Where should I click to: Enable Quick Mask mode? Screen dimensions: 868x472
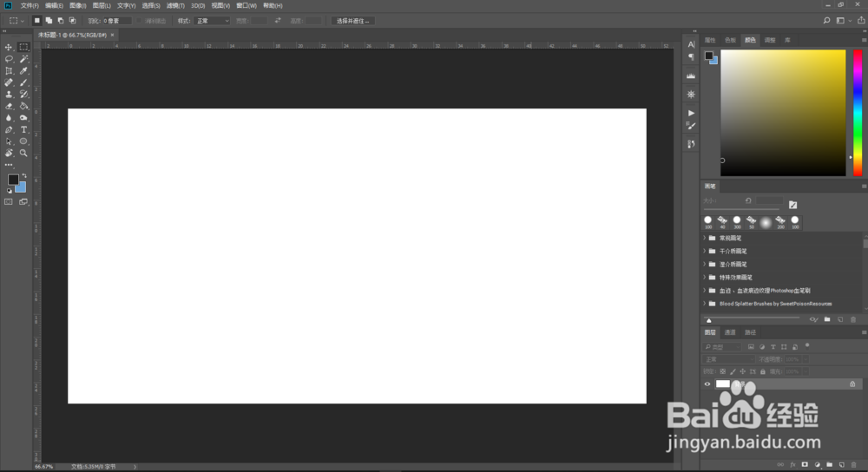9,202
